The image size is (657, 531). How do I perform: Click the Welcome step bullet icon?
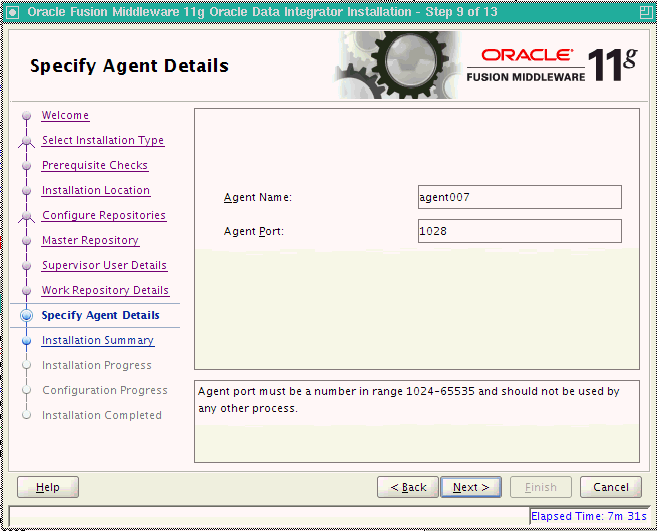(26, 115)
